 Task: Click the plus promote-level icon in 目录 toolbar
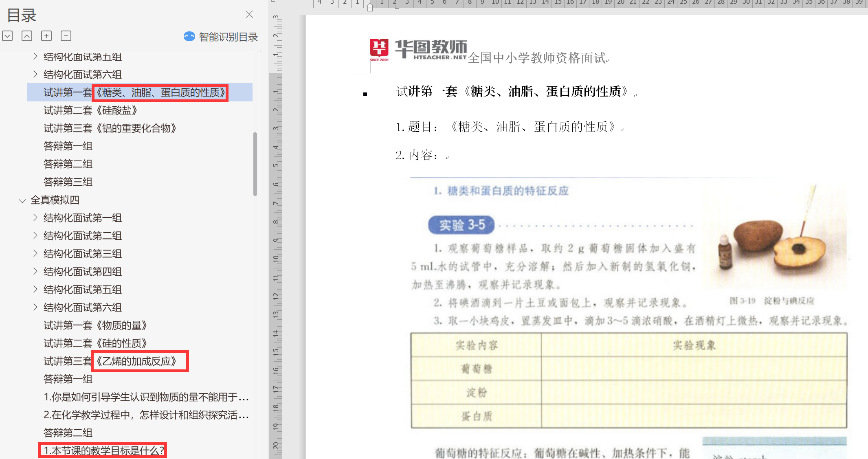(x=46, y=36)
